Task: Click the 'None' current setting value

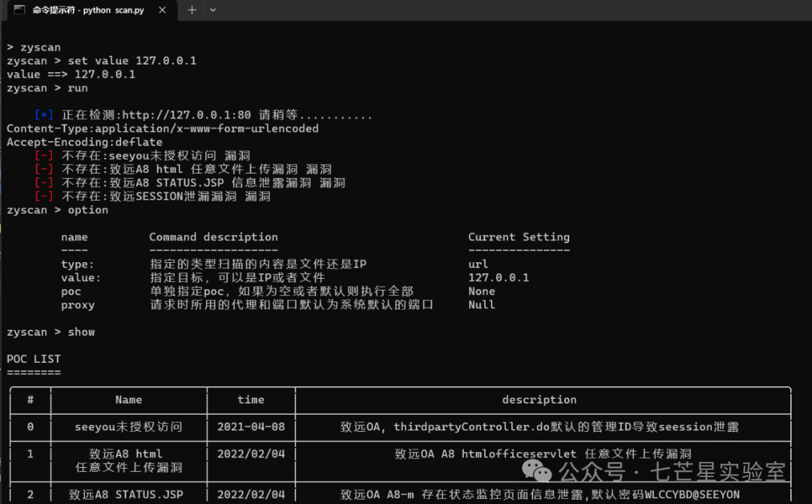Action: [x=482, y=291]
